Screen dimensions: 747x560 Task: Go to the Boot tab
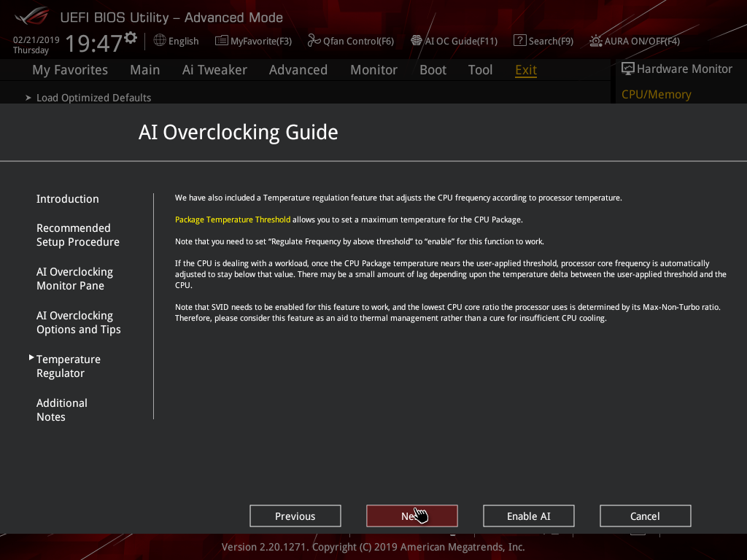(433, 70)
